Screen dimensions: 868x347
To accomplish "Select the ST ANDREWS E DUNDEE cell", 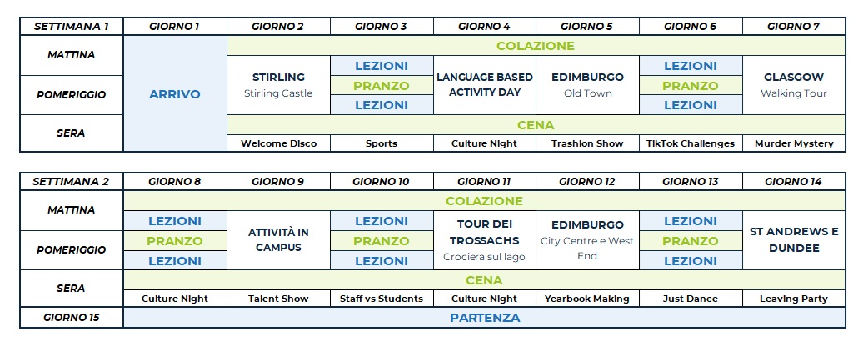I will 793,240.
